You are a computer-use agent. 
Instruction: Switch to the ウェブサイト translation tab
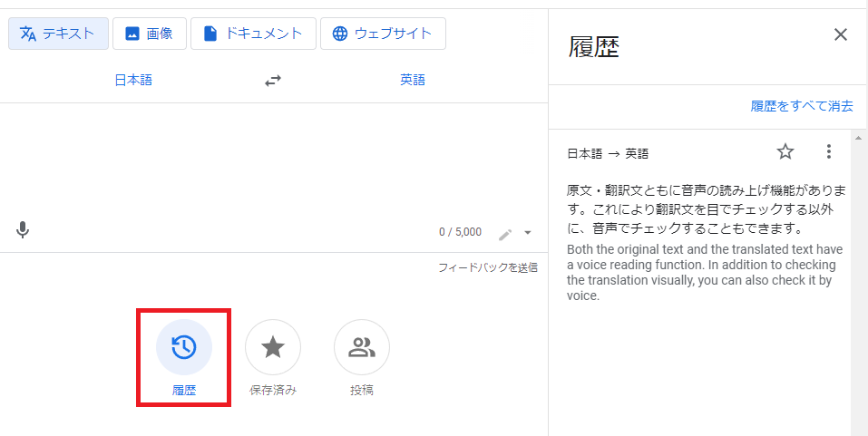(383, 34)
